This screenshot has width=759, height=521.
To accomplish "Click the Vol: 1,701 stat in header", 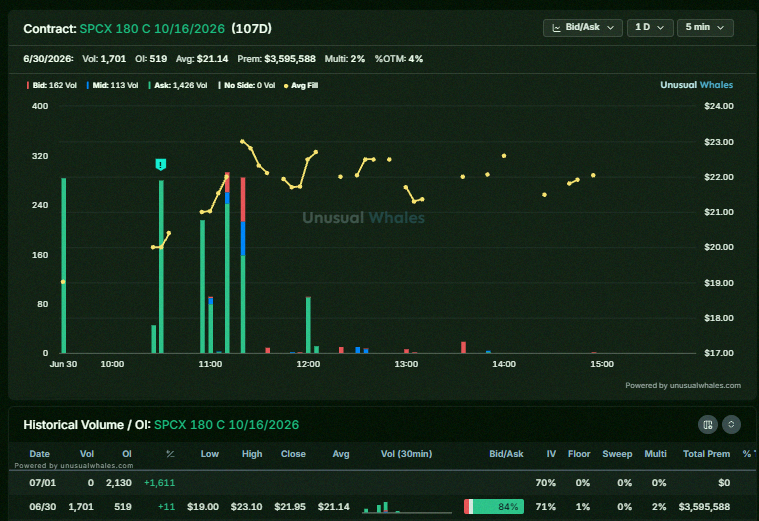I will tap(104, 59).
